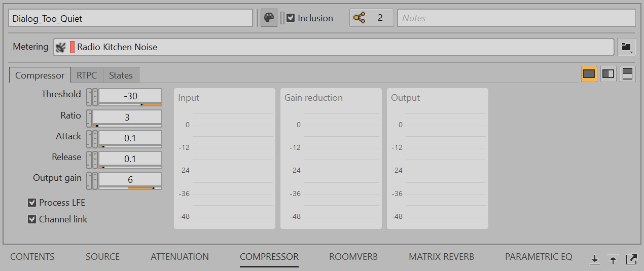
Task: Disable the Process LFE checkbox
Action: click(32, 203)
